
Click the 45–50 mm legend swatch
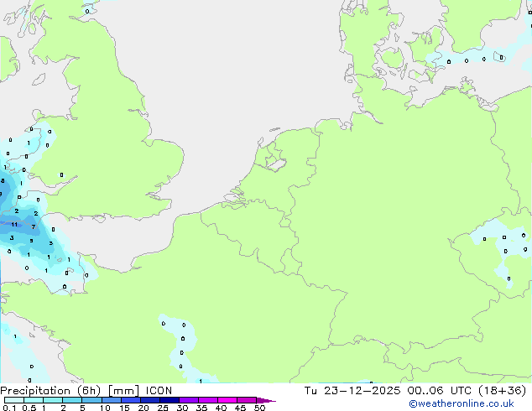(247, 400)
